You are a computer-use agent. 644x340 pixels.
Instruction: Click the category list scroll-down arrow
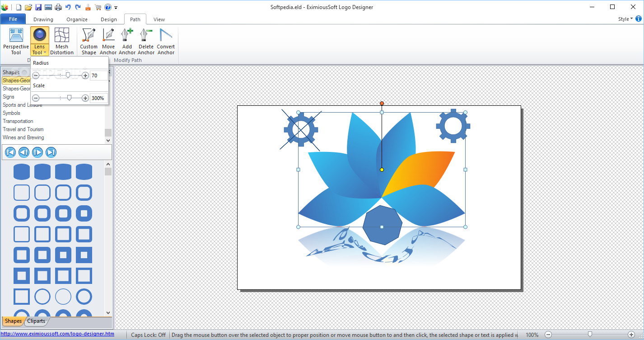click(x=108, y=141)
